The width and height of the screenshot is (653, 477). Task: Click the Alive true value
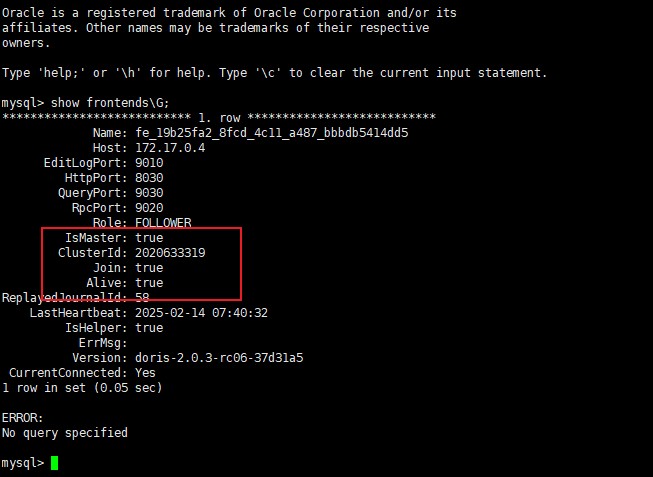point(149,283)
